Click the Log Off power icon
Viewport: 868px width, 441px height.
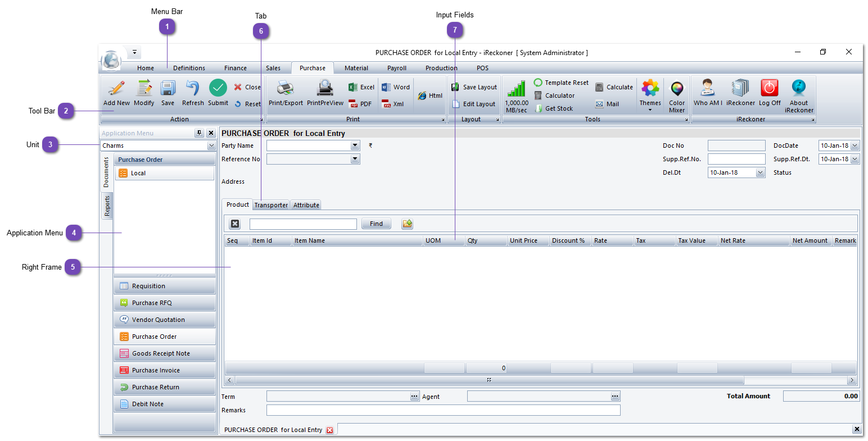tap(770, 89)
